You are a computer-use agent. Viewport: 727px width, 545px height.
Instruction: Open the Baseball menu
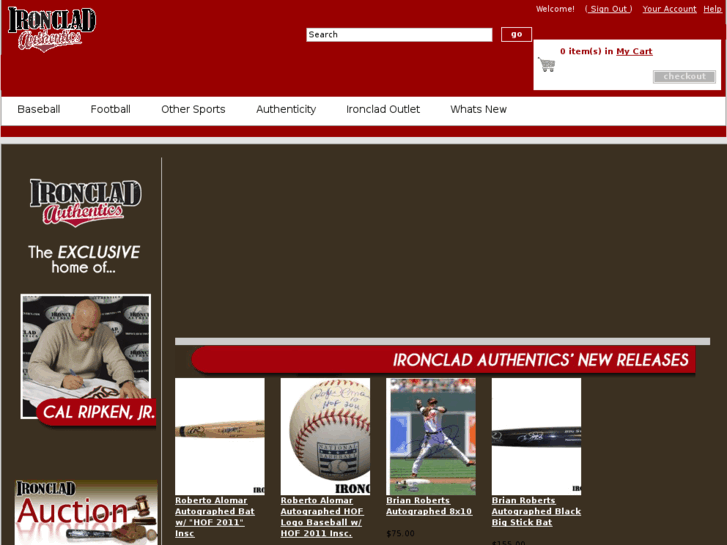click(39, 109)
